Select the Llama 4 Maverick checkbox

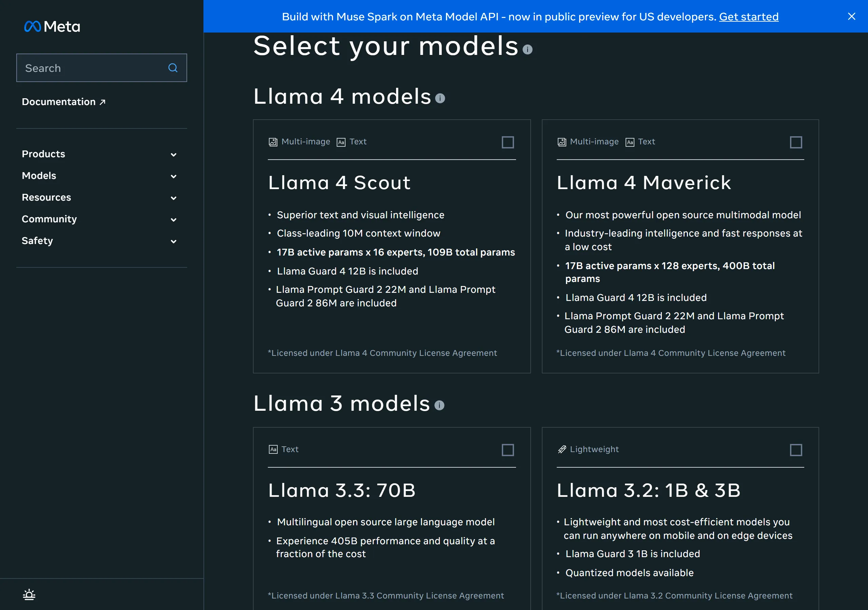click(x=796, y=142)
